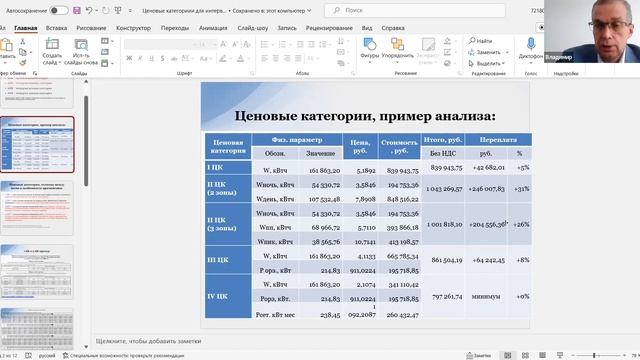Toggle text shadow S
Screen dimensions: 640x360
coord(162,59)
